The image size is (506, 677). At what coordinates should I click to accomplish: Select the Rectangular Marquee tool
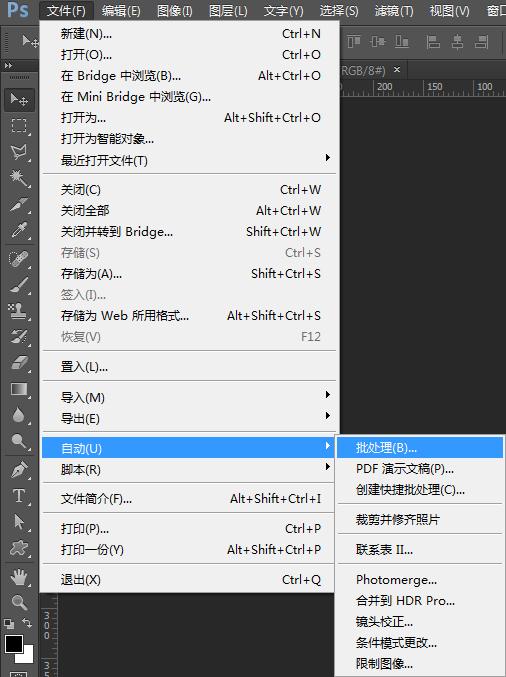point(19,126)
